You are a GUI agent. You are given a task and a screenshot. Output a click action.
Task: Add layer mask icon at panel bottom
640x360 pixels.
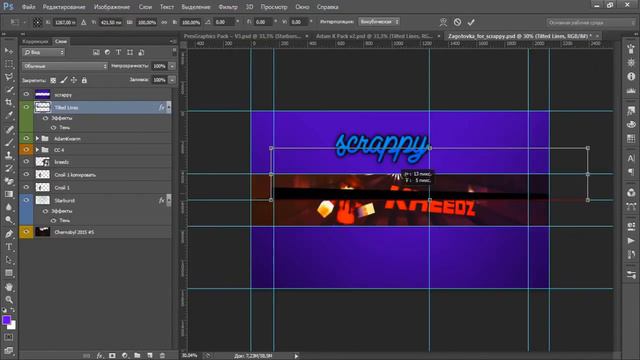point(112,356)
